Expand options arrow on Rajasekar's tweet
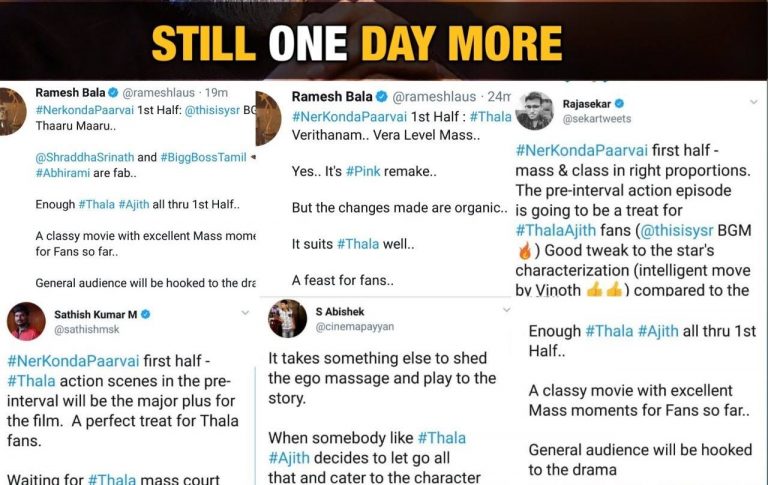768x485 pixels. pos(753,102)
